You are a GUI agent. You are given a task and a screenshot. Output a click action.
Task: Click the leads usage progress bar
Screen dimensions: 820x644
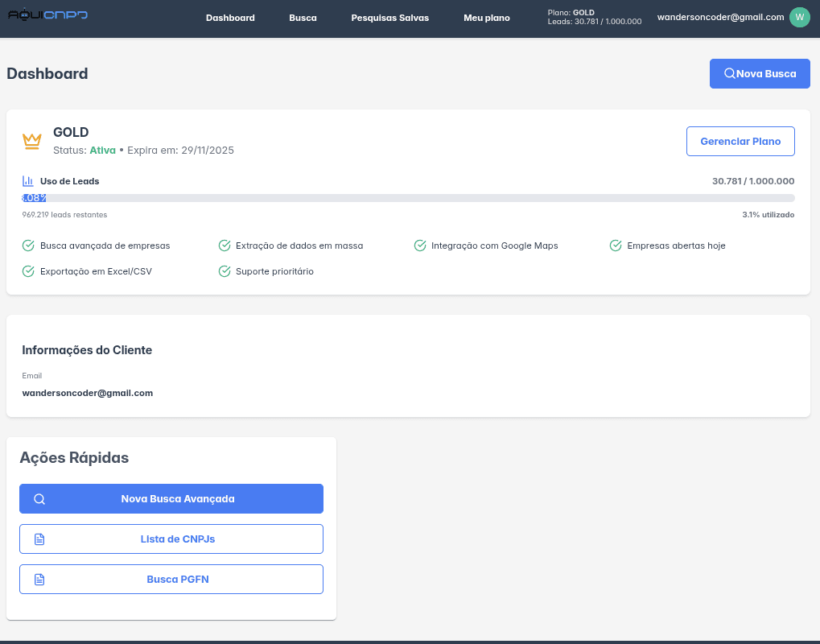click(408, 198)
